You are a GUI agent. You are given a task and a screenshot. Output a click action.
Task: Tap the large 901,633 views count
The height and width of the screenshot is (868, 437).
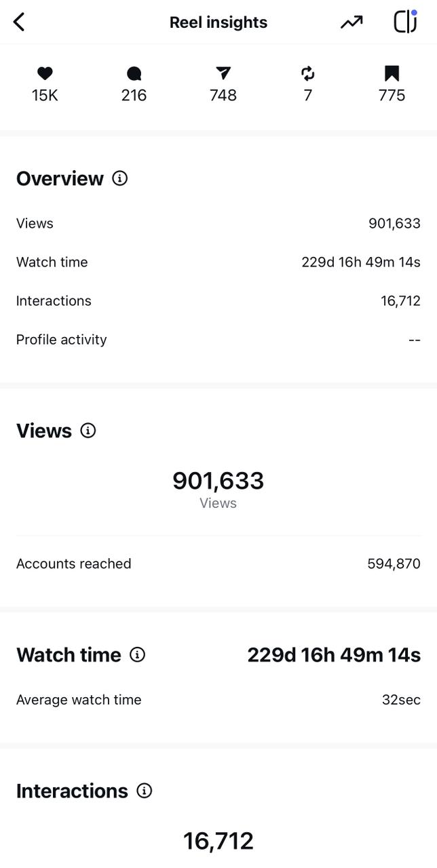coord(218,481)
